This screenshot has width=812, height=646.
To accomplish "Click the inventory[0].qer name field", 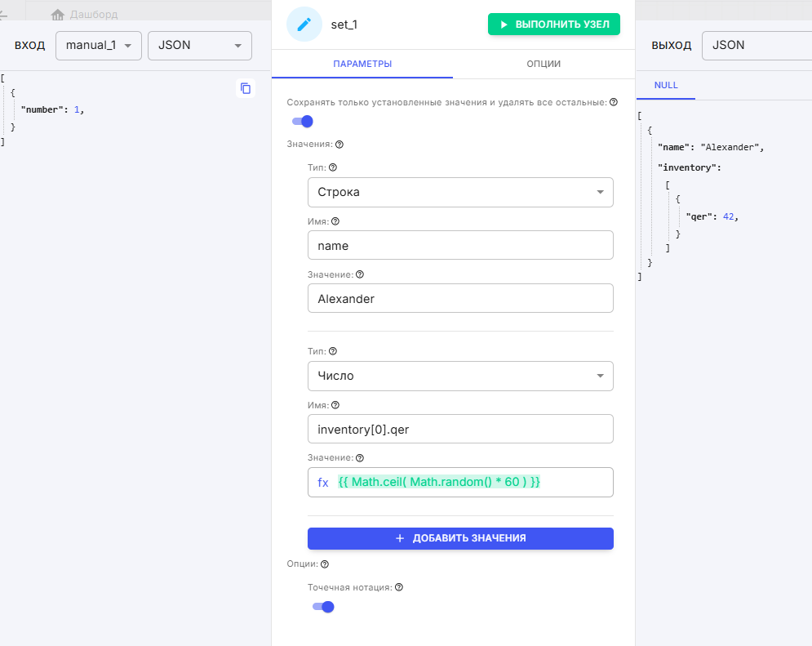I will tap(459, 430).
